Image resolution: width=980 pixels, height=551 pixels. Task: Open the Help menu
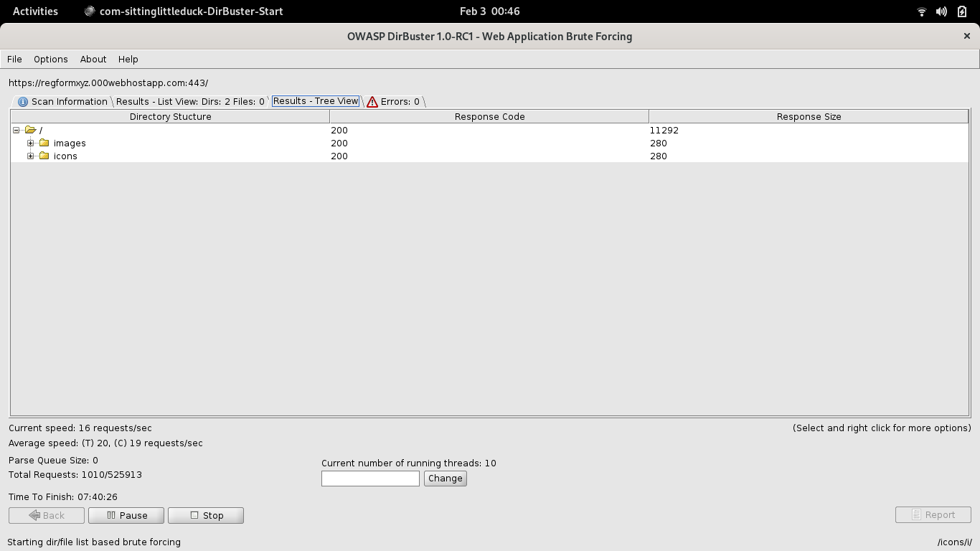(128, 59)
